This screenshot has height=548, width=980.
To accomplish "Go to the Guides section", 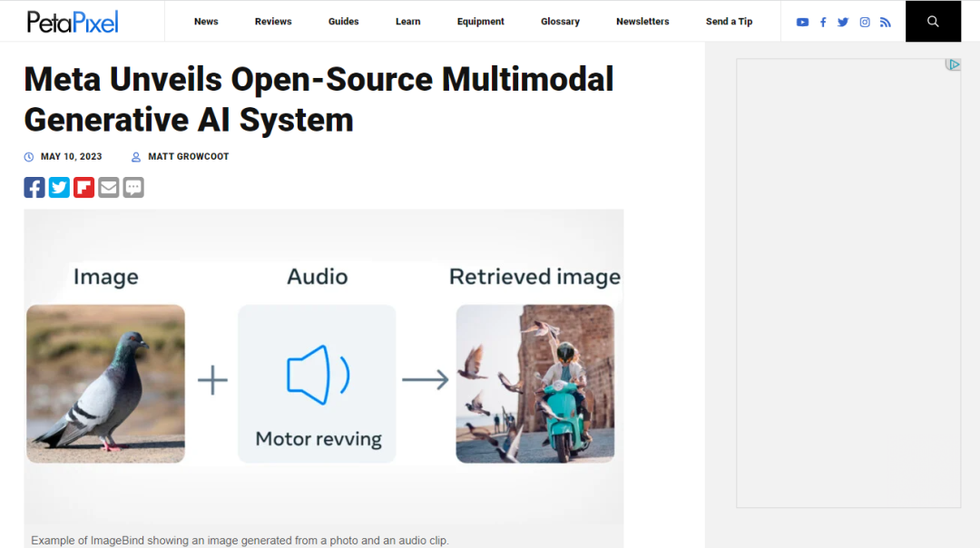I will click(x=344, y=21).
